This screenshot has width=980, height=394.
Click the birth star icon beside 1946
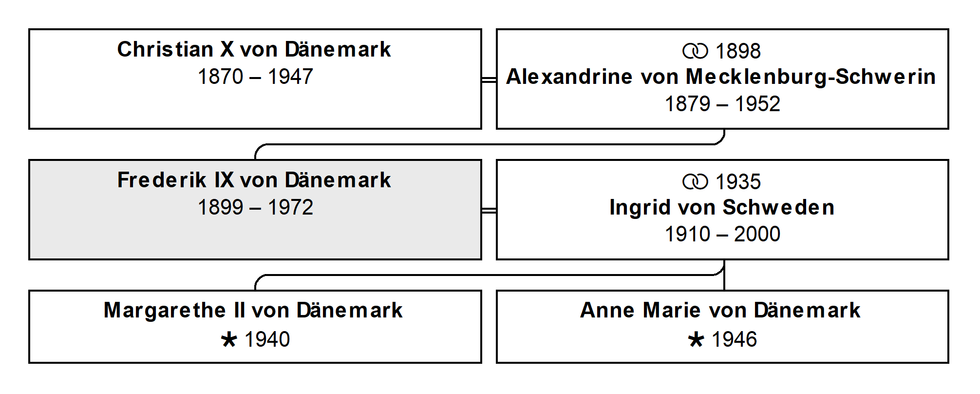coord(696,339)
